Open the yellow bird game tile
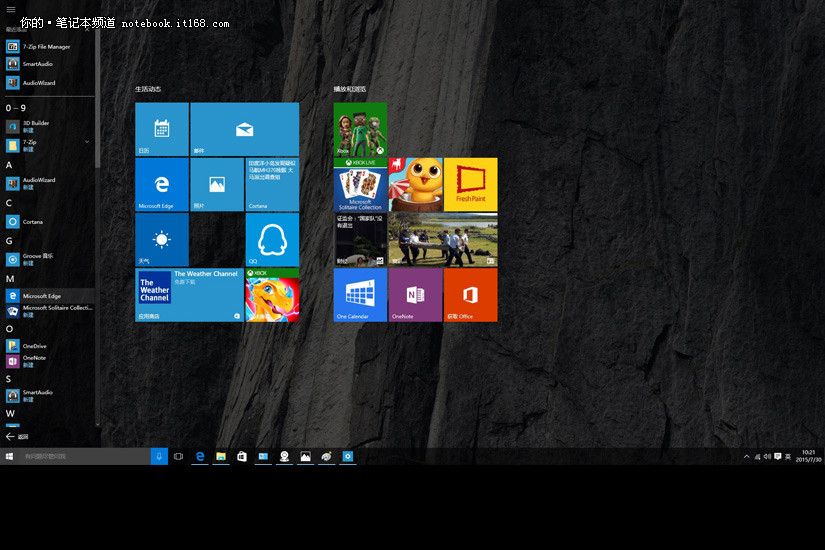 coord(415,184)
